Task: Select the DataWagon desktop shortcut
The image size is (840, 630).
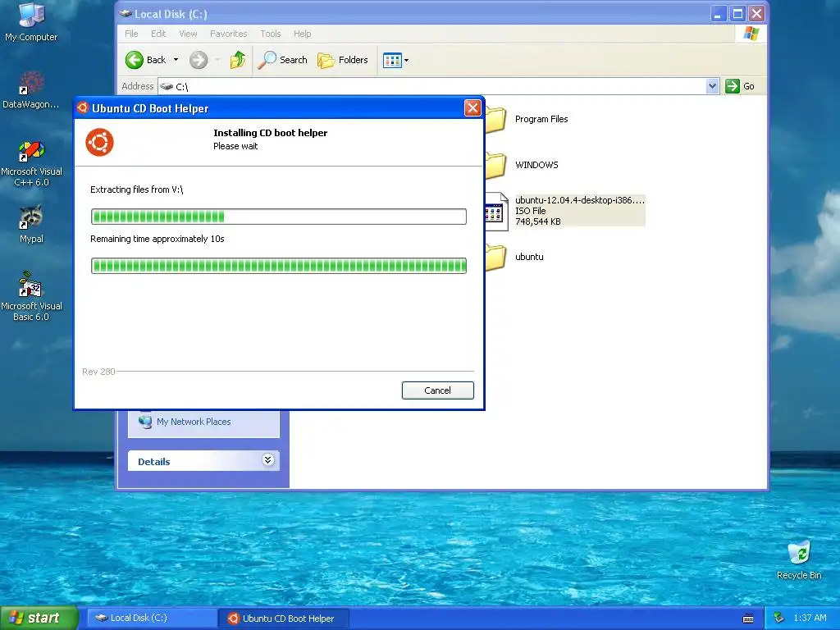Action: pyautogui.click(x=31, y=90)
